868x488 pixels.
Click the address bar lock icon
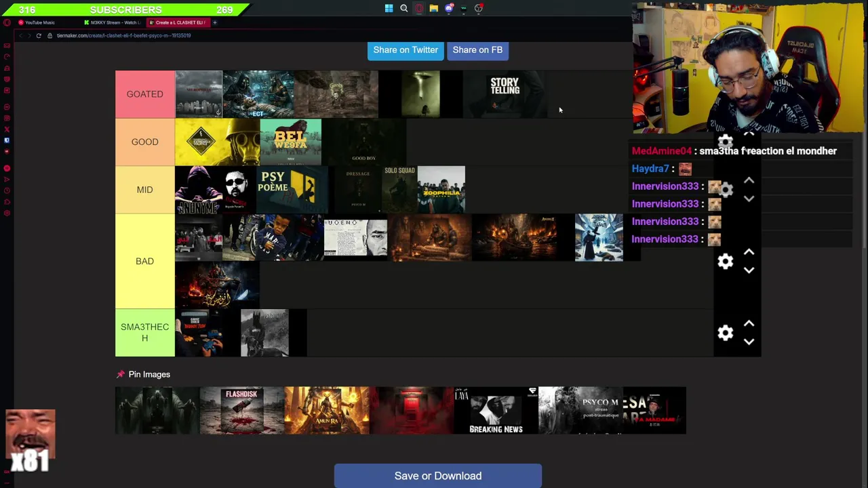tap(50, 35)
